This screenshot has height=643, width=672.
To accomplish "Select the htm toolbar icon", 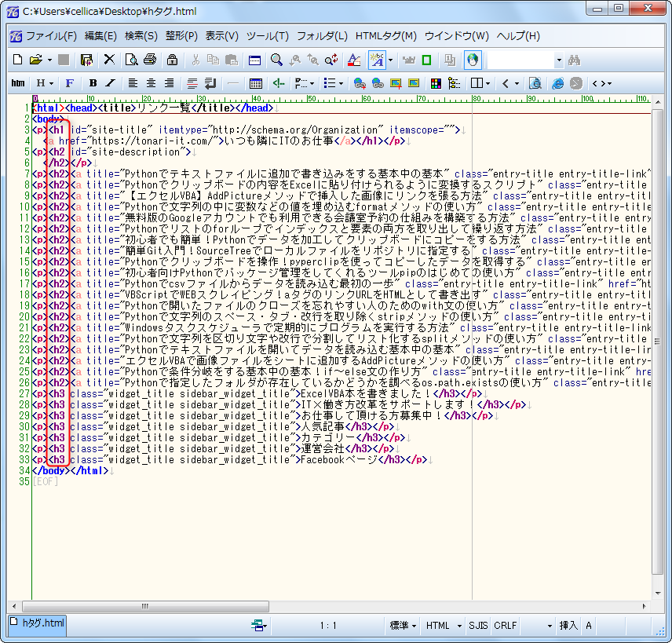I will coord(16,83).
